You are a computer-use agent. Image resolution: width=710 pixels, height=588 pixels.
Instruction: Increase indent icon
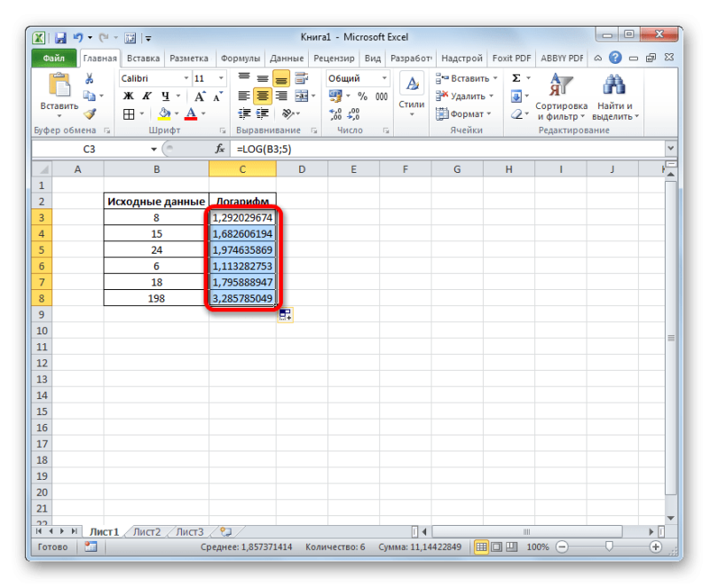click(263, 114)
